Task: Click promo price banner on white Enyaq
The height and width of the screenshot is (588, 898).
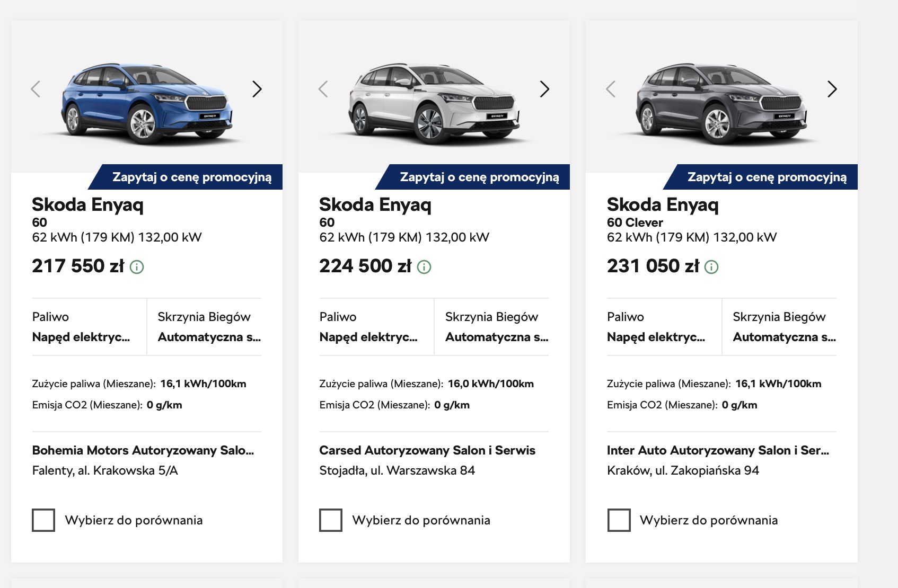Action: [x=473, y=177]
